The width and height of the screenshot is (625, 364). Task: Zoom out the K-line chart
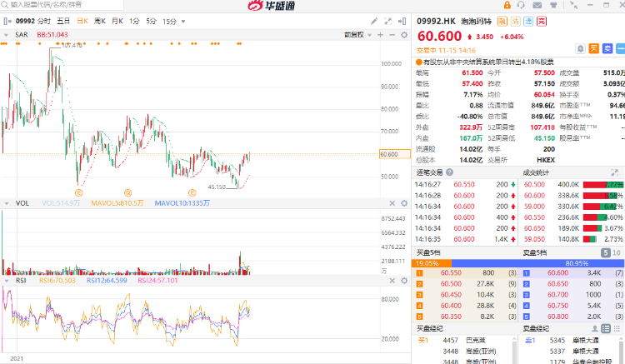[x=392, y=35]
